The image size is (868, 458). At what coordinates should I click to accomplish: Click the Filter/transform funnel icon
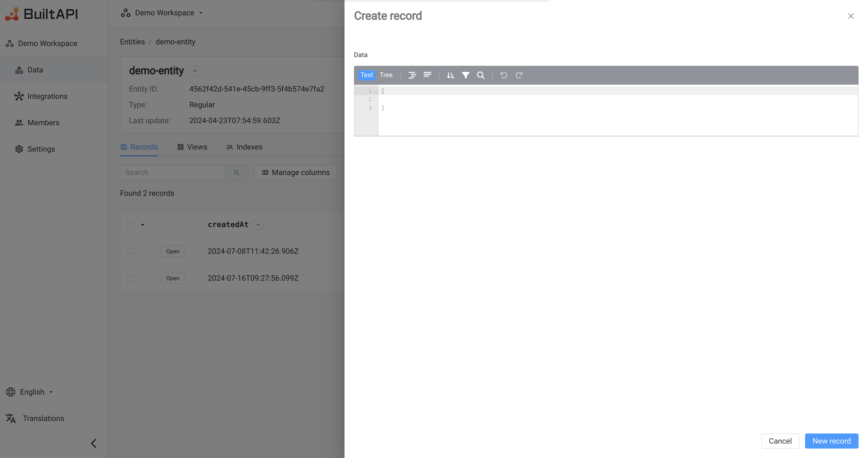465,75
